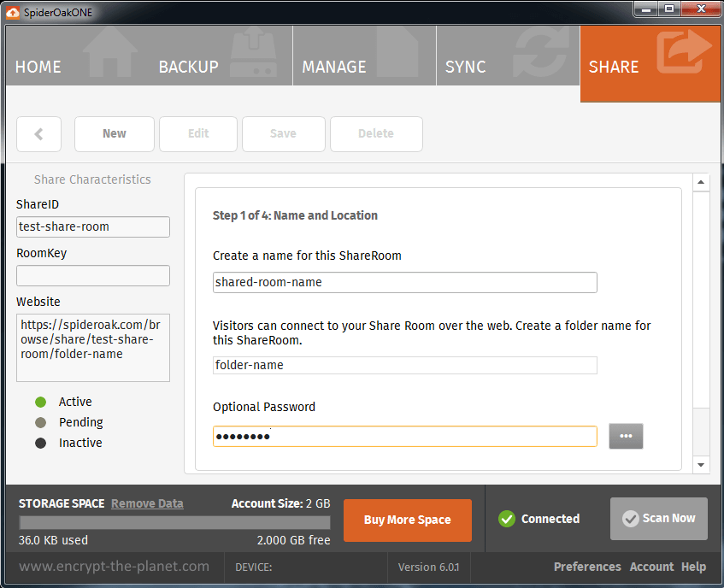This screenshot has height=588, width=724.
Task: Open the Remove Data link
Action: click(x=147, y=503)
